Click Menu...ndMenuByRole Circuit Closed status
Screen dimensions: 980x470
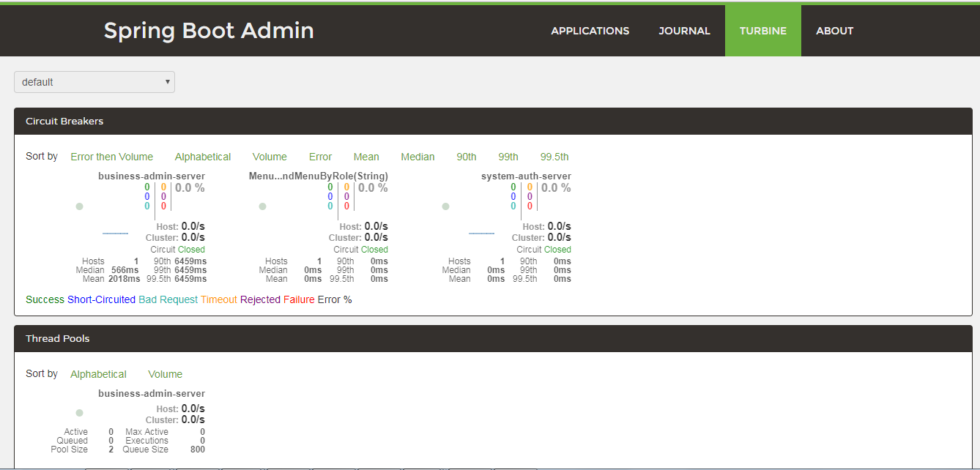click(x=361, y=250)
